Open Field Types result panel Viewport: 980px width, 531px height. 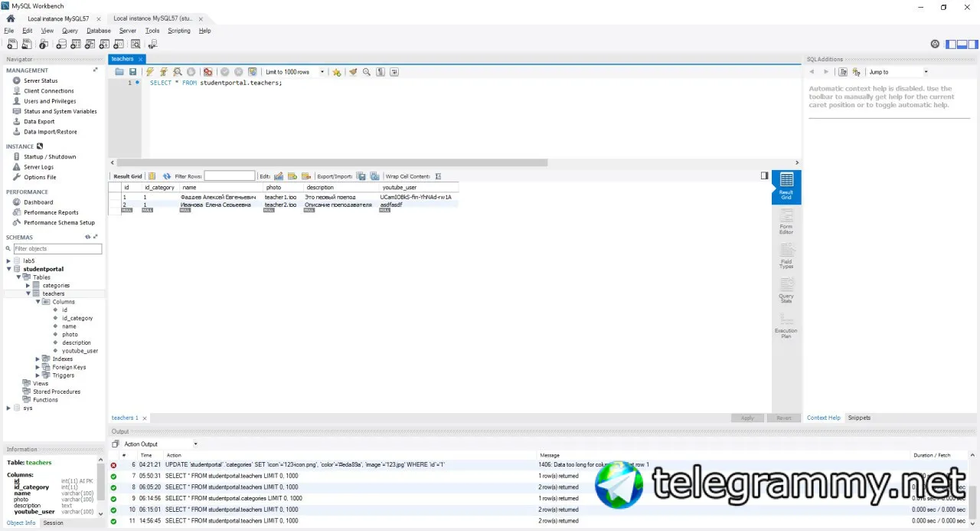(786, 256)
